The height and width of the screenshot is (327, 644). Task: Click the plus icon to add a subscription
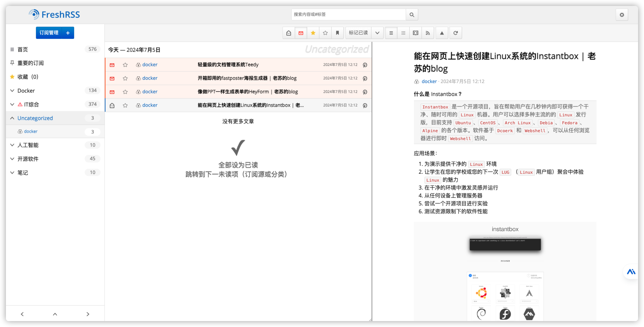[68, 33]
